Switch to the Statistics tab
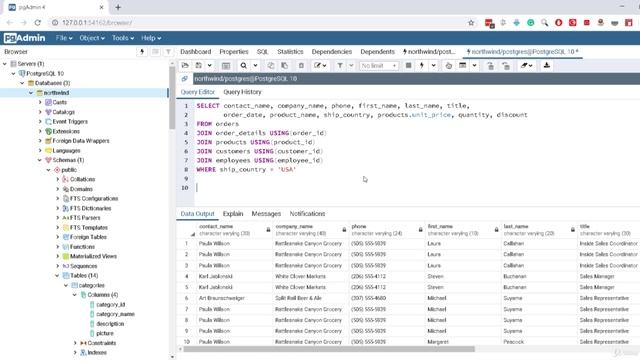 click(290, 52)
